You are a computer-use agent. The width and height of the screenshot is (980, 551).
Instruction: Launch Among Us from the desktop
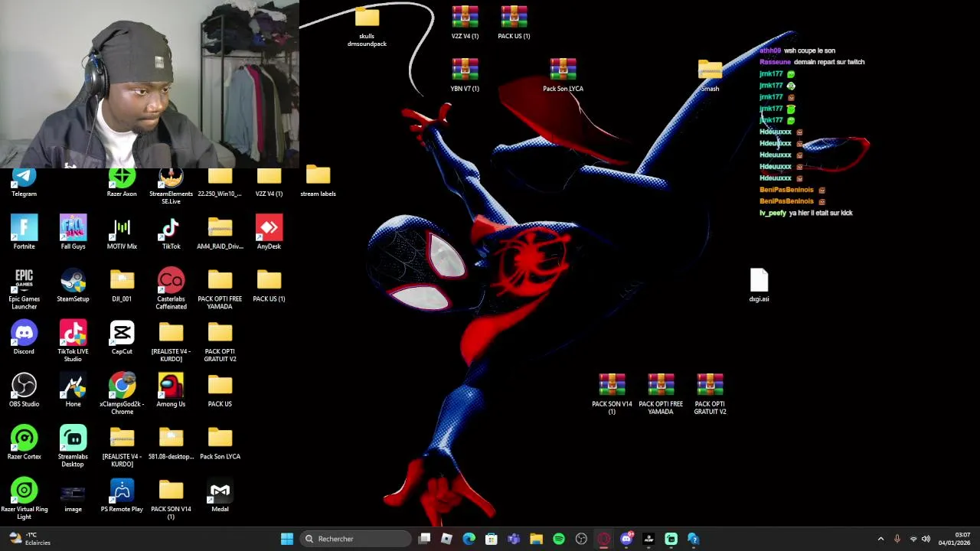click(x=171, y=390)
